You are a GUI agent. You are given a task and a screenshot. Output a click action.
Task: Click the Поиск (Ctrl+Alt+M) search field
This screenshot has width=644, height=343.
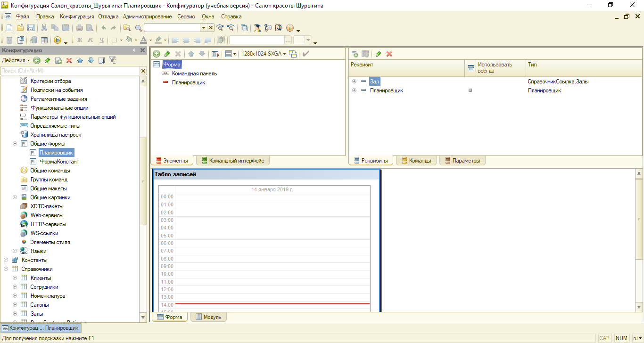click(70, 71)
